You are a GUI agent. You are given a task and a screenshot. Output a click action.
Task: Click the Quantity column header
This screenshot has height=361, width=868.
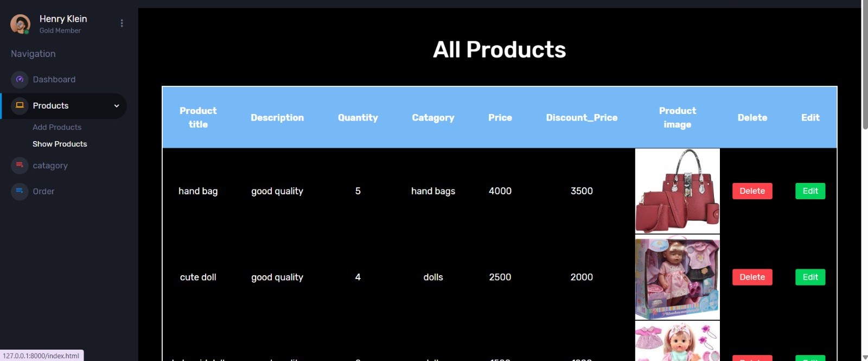click(358, 117)
